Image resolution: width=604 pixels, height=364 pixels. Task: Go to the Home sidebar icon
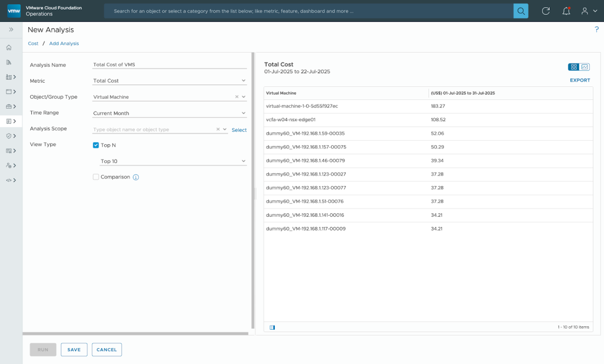click(x=9, y=47)
